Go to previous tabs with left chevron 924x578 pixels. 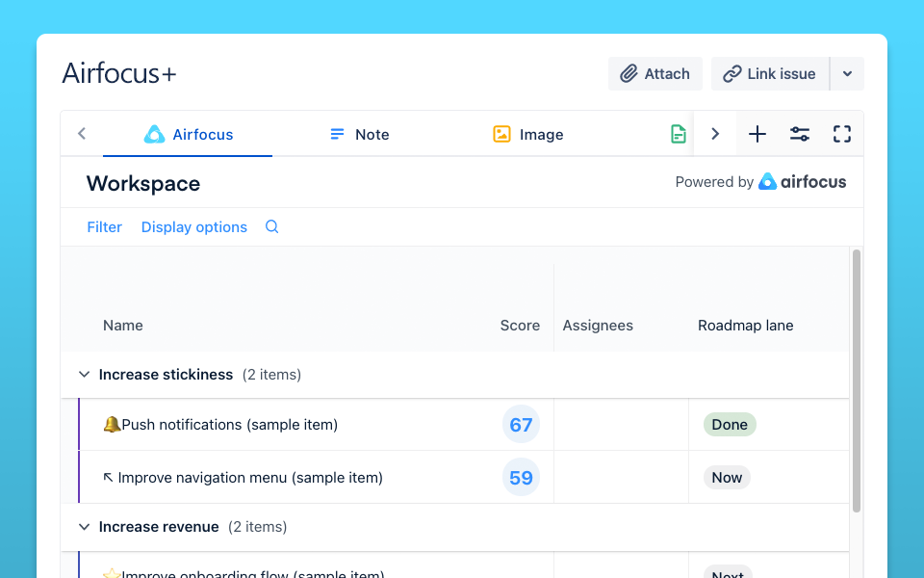click(x=82, y=134)
